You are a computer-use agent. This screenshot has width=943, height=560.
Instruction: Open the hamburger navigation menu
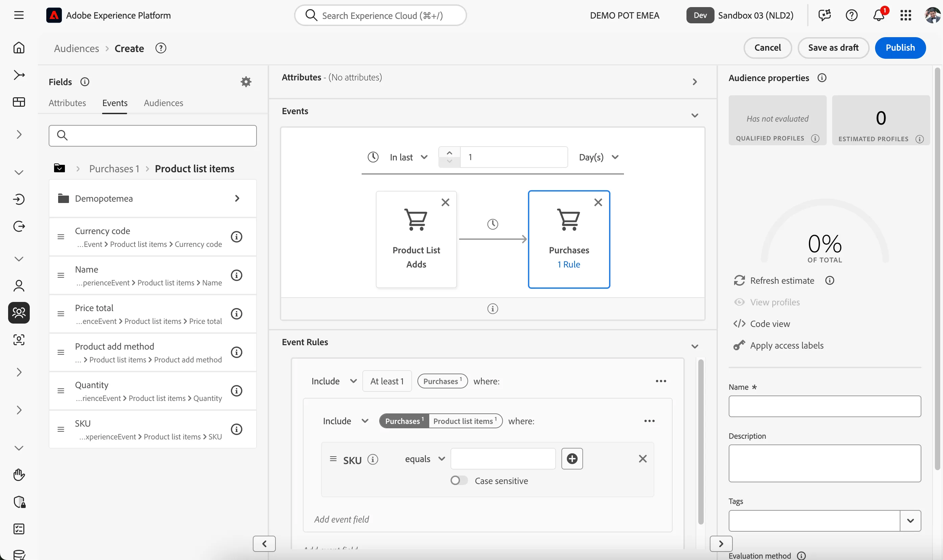pos(19,15)
